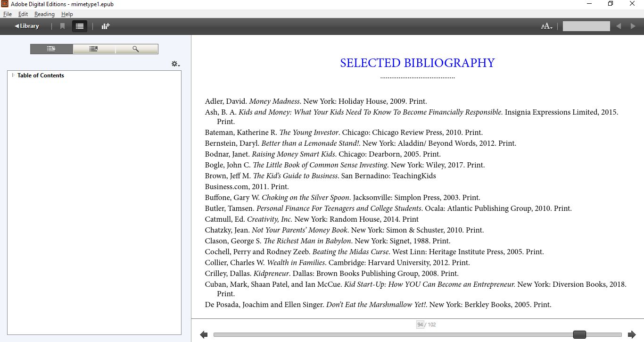This screenshot has width=644, height=342.
Task: Toggle the navigation panel icon
Action: pyautogui.click(x=80, y=26)
